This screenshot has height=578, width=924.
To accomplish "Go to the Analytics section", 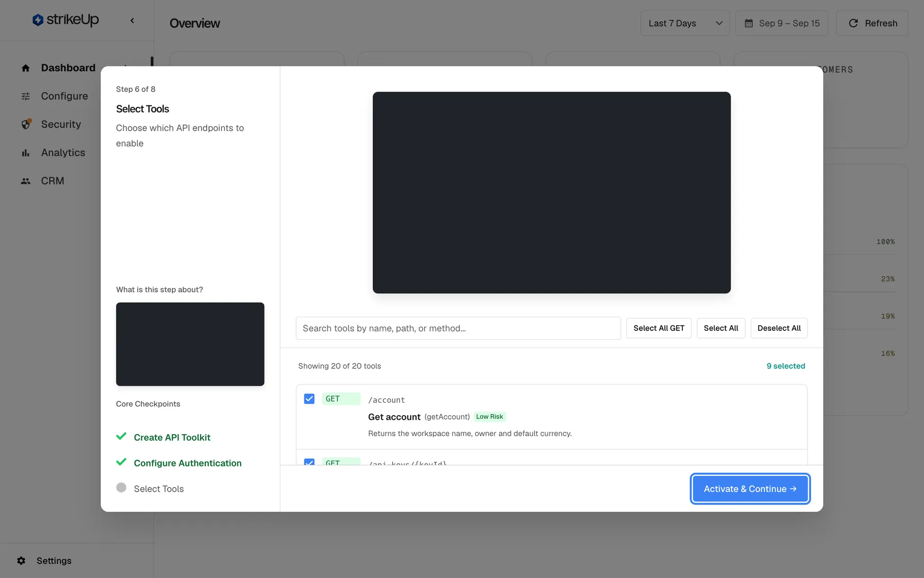I will tap(63, 153).
